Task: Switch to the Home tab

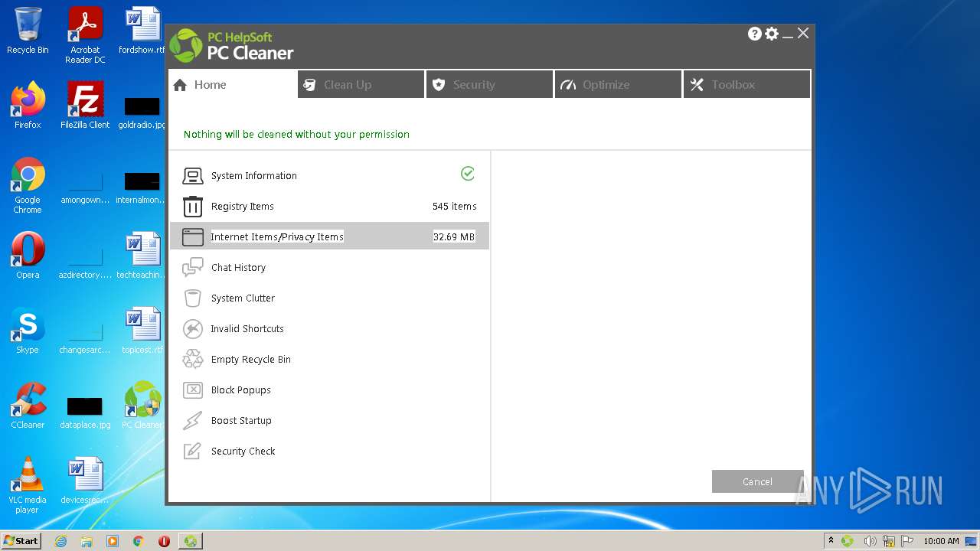Action: click(233, 85)
